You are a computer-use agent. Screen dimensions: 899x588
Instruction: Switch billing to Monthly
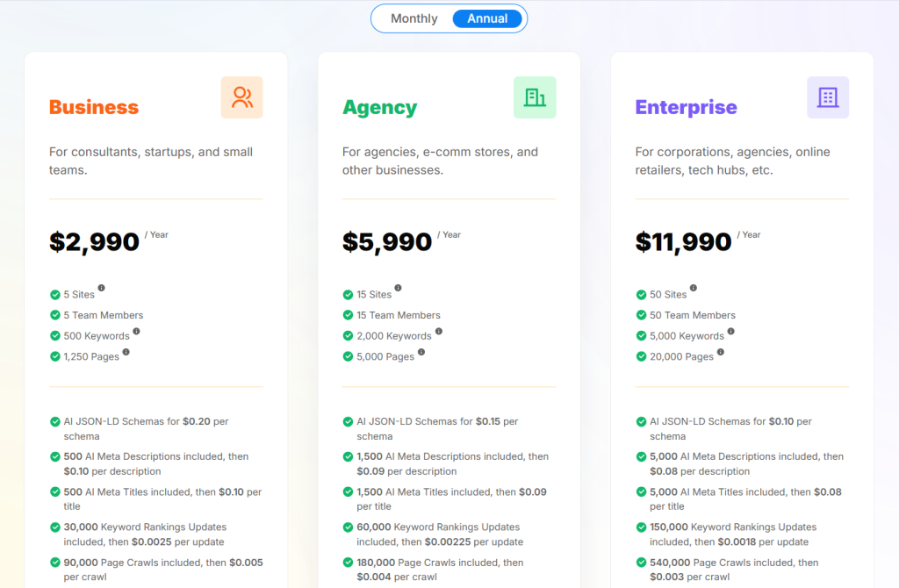414,18
